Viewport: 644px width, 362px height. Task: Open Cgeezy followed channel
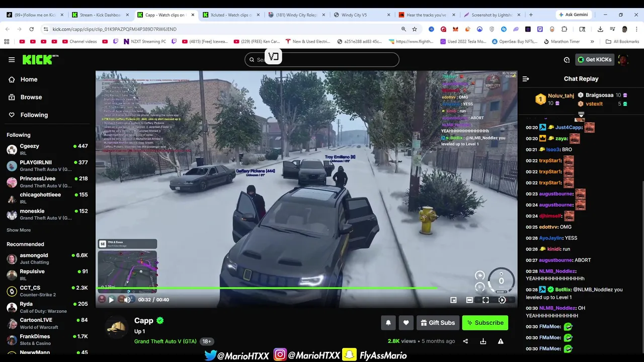47,149
